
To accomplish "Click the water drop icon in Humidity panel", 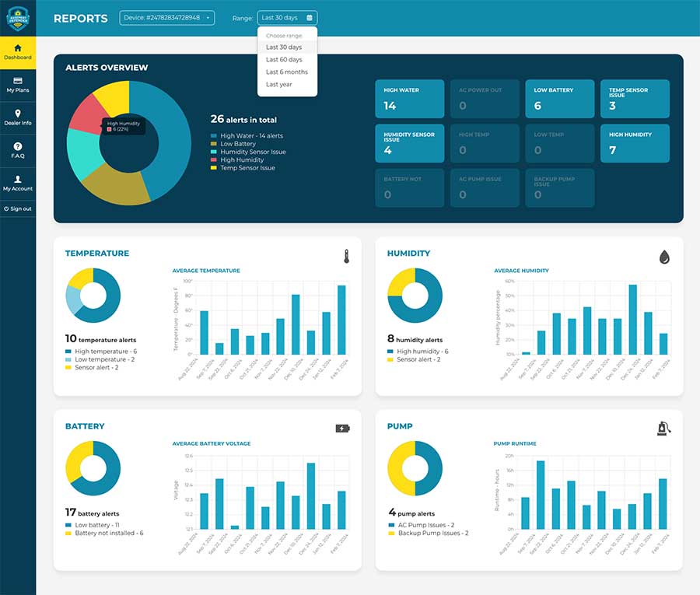I will (664, 257).
